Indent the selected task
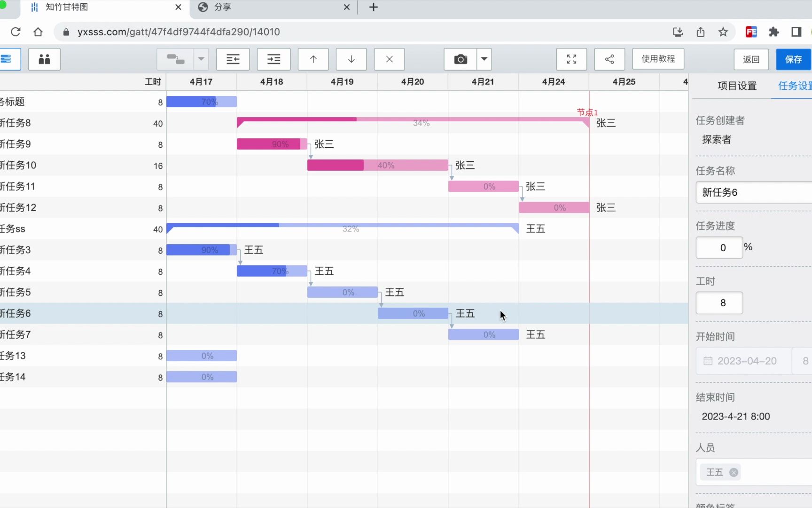812x508 pixels. click(x=273, y=59)
